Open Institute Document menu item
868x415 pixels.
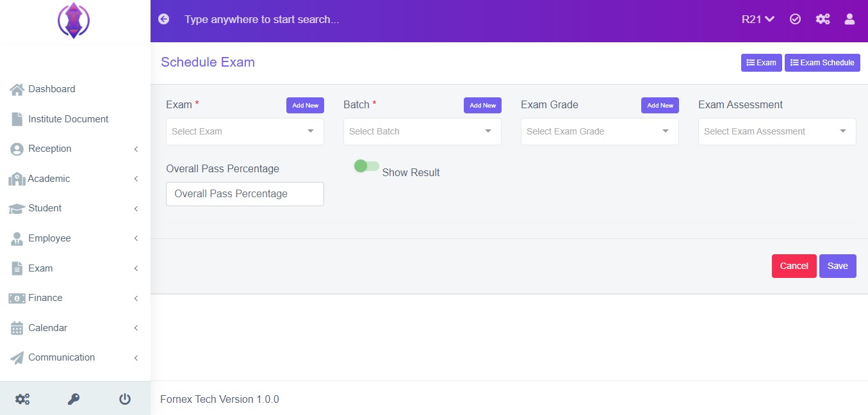pyautogui.click(x=75, y=119)
